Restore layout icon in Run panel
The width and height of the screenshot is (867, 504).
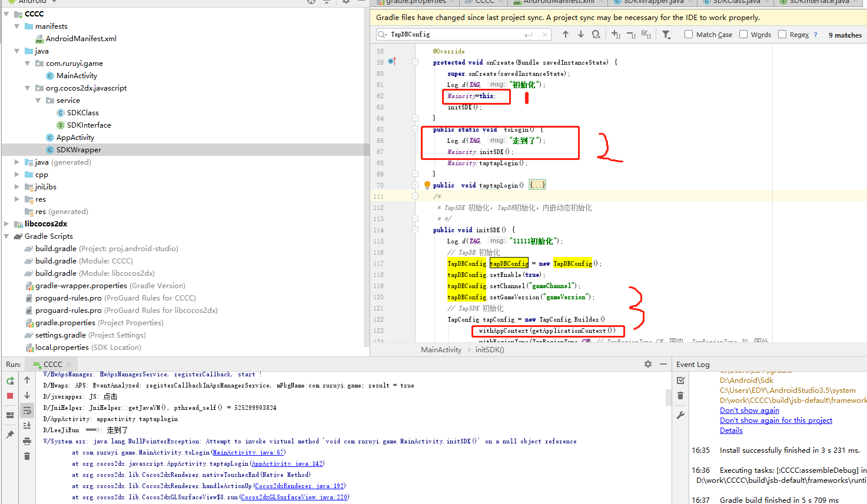(x=10, y=415)
